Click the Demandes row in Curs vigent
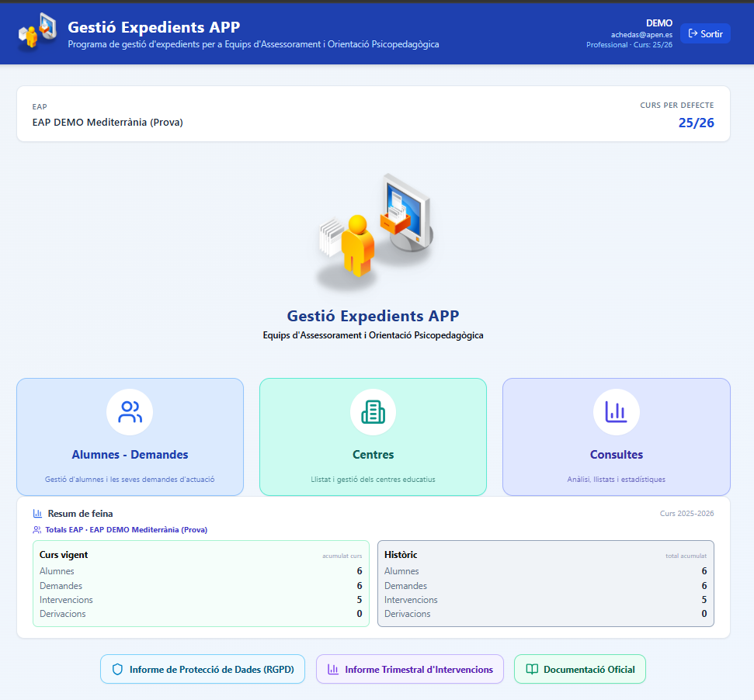The image size is (754, 700). pos(201,586)
